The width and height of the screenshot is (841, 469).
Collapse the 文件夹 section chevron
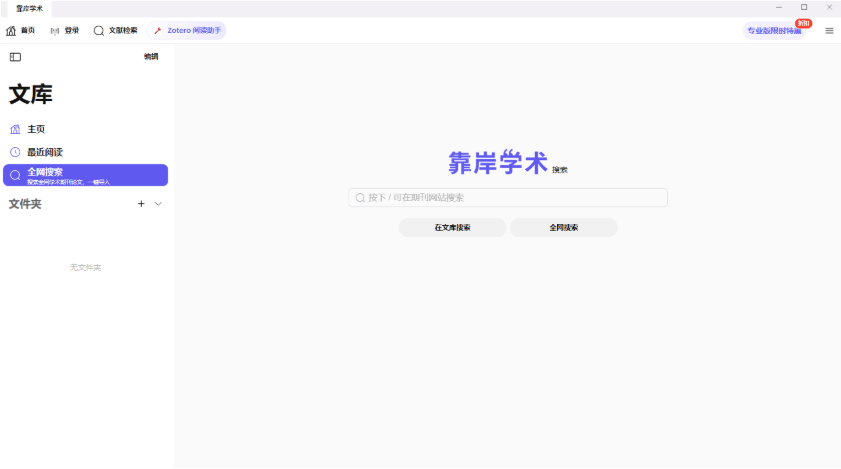click(158, 204)
